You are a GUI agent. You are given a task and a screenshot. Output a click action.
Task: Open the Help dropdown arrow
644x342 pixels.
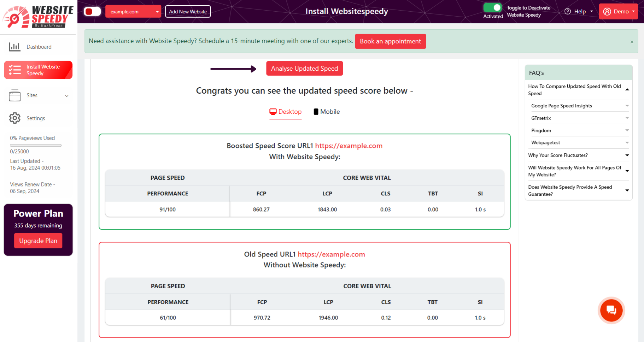click(x=592, y=11)
